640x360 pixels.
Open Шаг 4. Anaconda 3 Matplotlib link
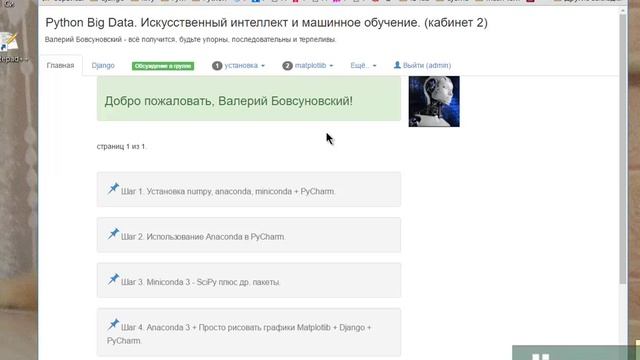point(239,334)
